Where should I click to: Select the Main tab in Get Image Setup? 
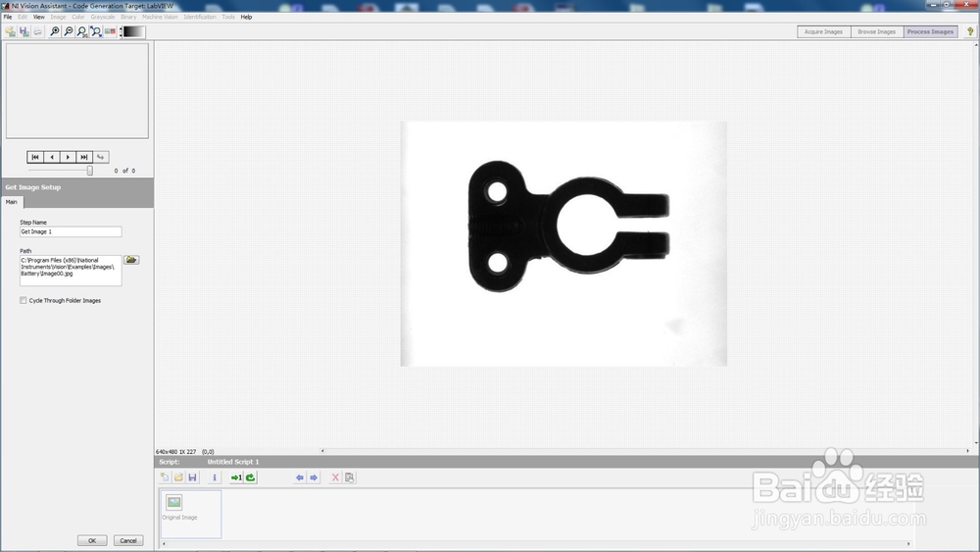(x=12, y=202)
